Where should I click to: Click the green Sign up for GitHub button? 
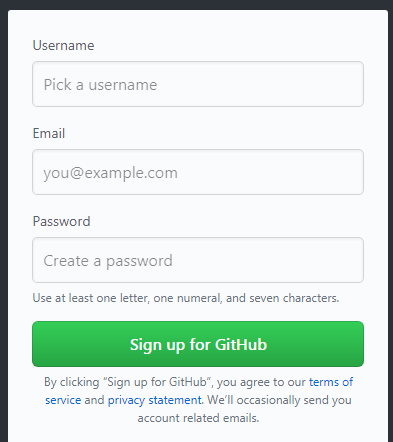(x=198, y=344)
